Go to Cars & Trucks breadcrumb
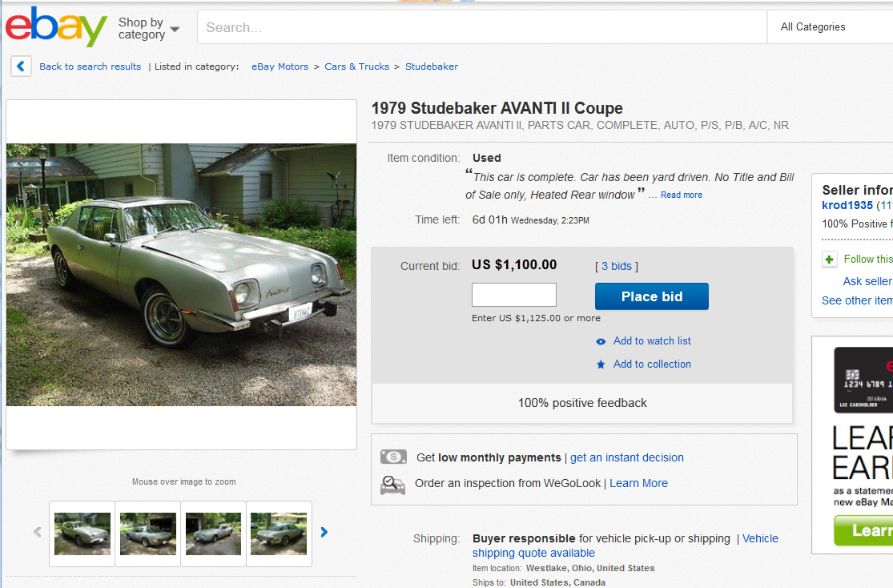 356,66
